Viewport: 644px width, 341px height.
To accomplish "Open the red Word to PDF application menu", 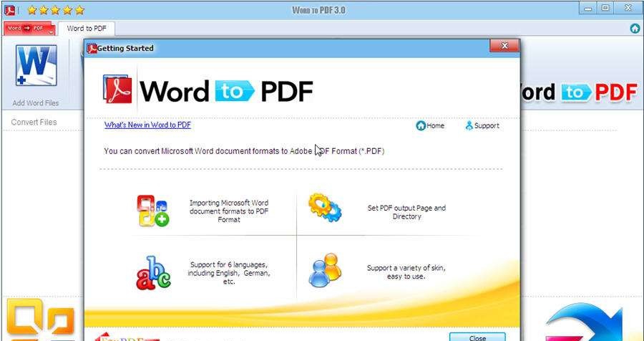I will (29, 29).
